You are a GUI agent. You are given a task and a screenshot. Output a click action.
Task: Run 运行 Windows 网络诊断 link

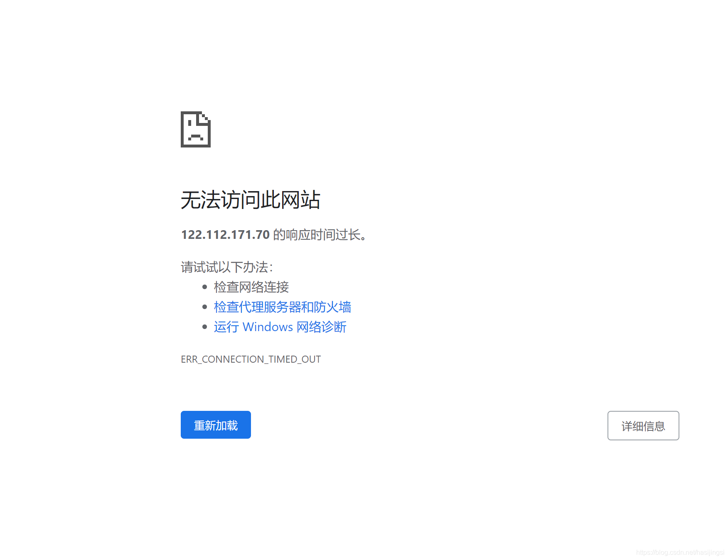tap(280, 327)
